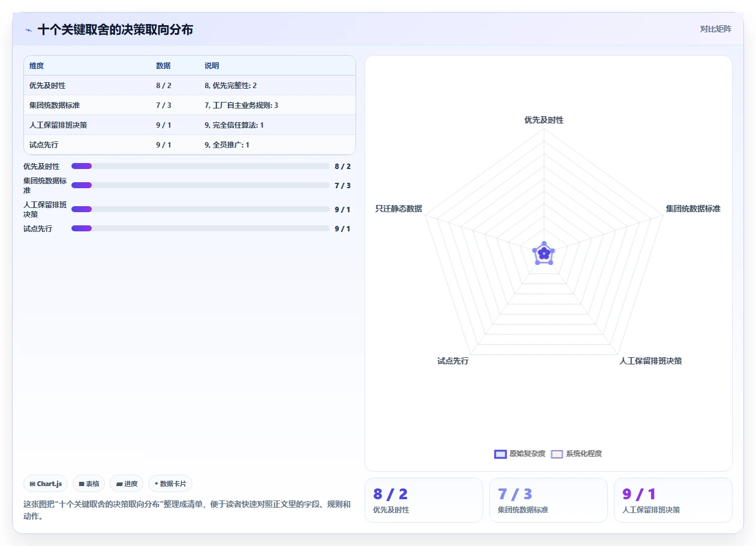Click the title 十个关键取舍的决策取向分布
Image resolution: width=756 pixels, height=546 pixels.
pos(115,30)
